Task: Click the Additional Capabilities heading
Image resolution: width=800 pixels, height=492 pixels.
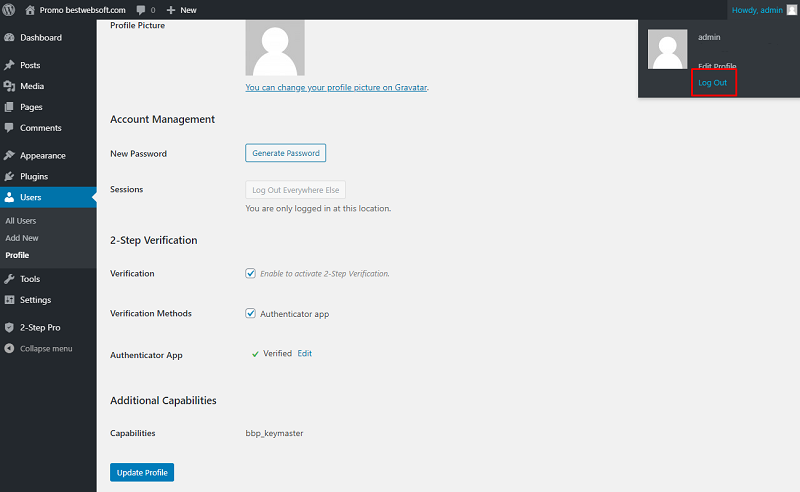Action: (163, 401)
